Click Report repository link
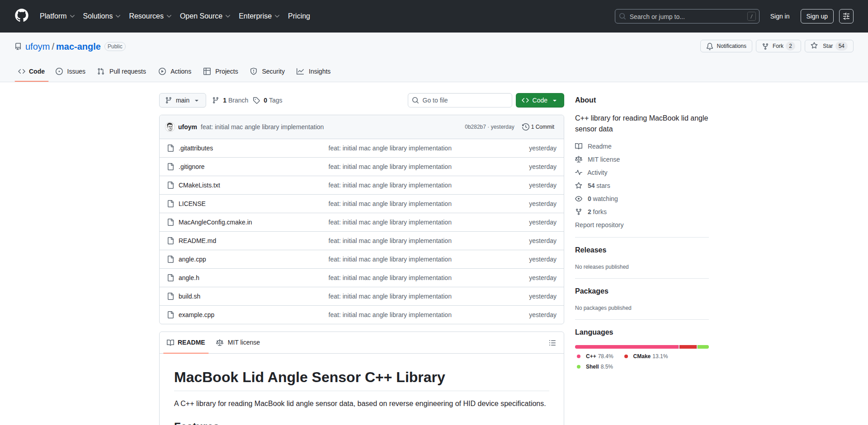 [x=599, y=225]
